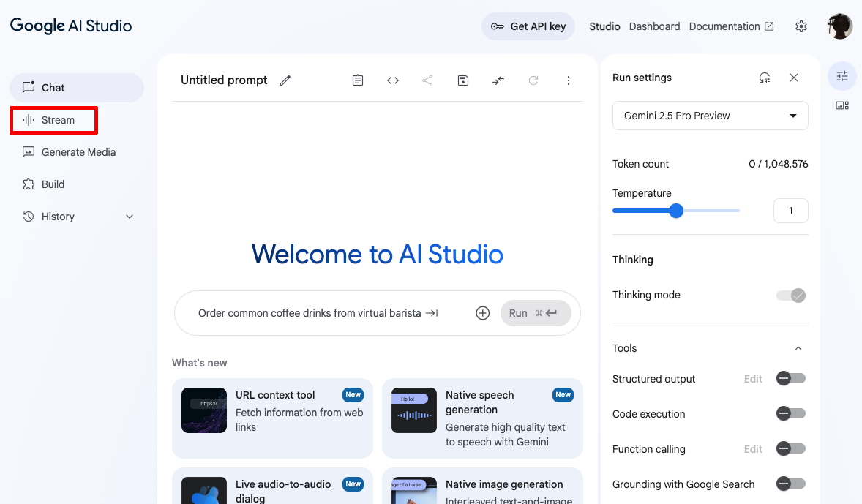This screenshot has height=504, width=862.
Task: Open the user account avatar
Action: coord(839,26)
